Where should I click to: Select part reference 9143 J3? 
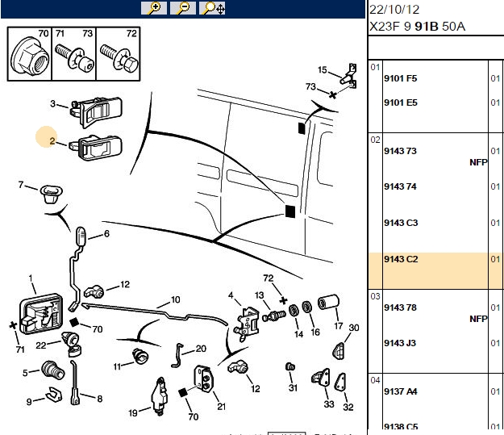(x=400, y=343)
